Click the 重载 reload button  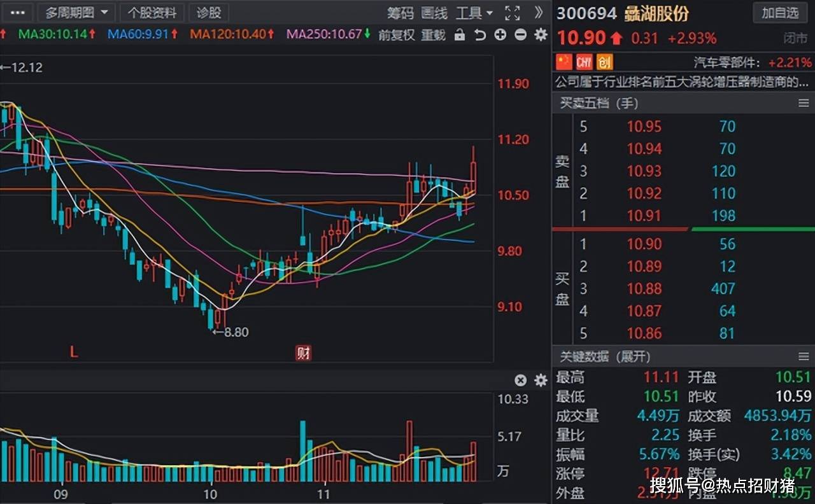pos(434,35)
